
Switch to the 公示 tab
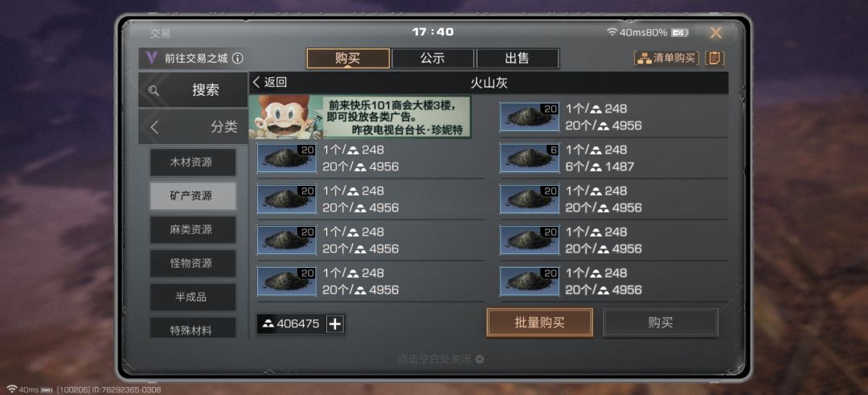pos(432,58)
